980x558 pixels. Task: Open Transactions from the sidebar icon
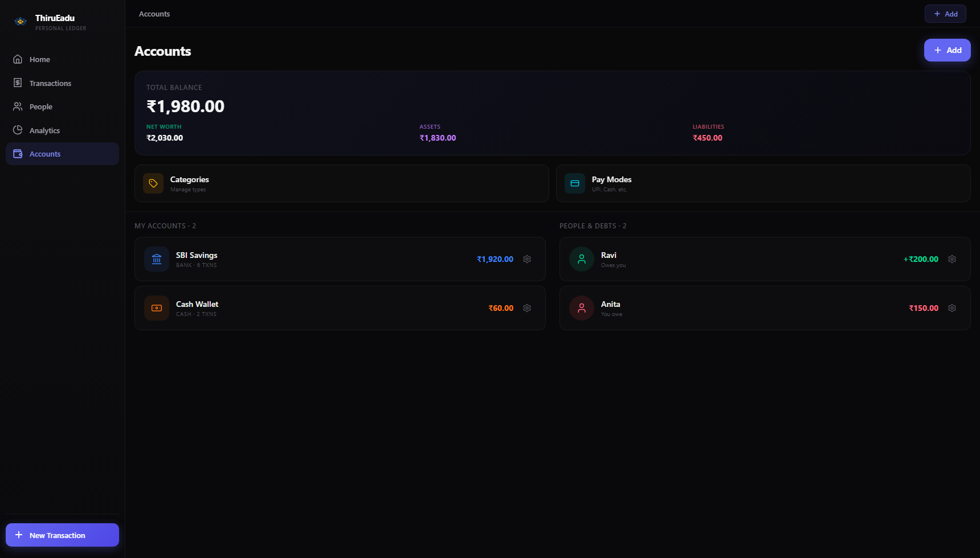click(x=18, y=83)
